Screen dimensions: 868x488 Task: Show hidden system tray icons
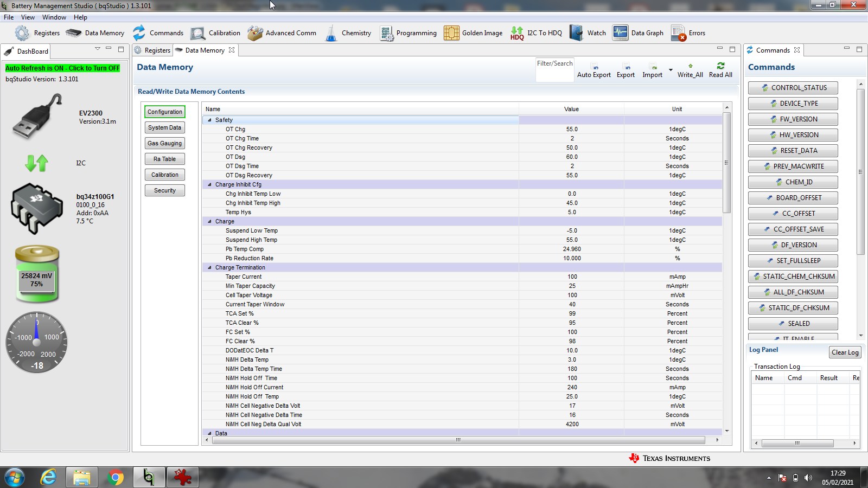pyautogui.click(x=769, y=478)
